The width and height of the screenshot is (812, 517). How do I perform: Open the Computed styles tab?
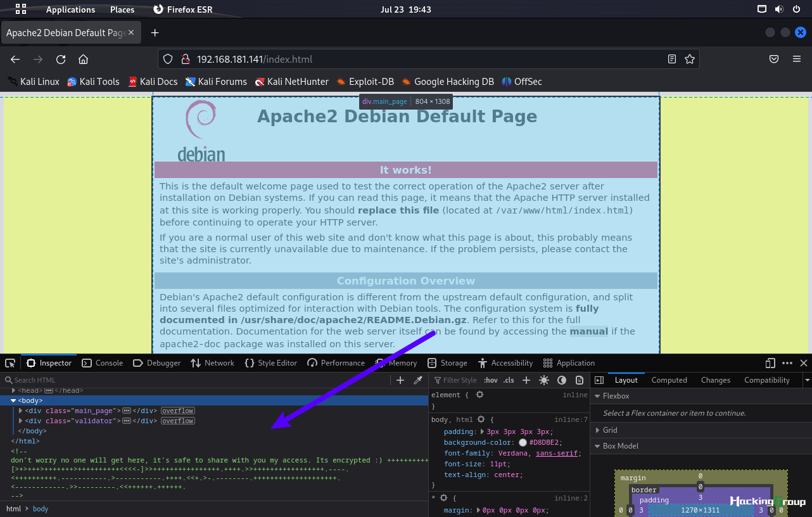(x=669, y=380)
